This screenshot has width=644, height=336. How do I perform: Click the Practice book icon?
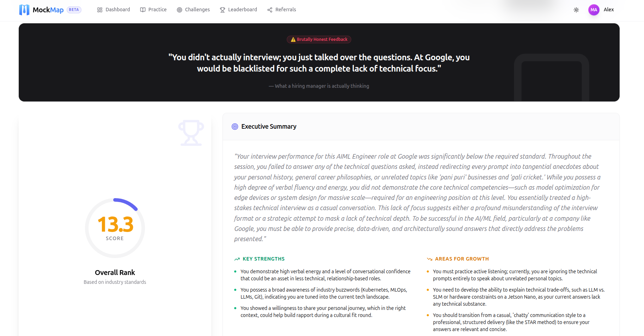(143, 10)
